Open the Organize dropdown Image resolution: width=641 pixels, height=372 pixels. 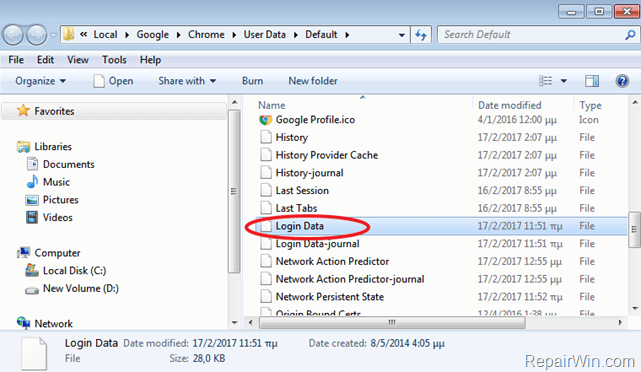(40, 81)
